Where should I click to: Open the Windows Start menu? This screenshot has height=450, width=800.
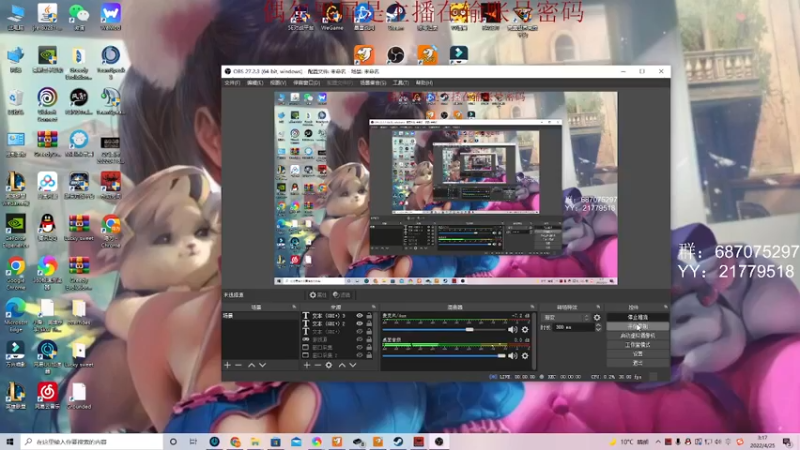tap(10, 442)
